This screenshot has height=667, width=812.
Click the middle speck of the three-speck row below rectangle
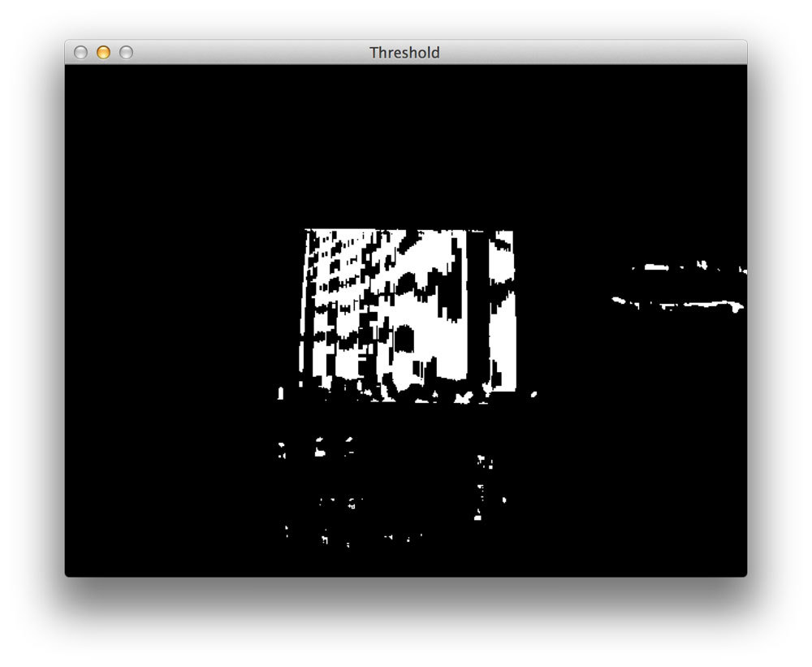(x=319, y=448)
